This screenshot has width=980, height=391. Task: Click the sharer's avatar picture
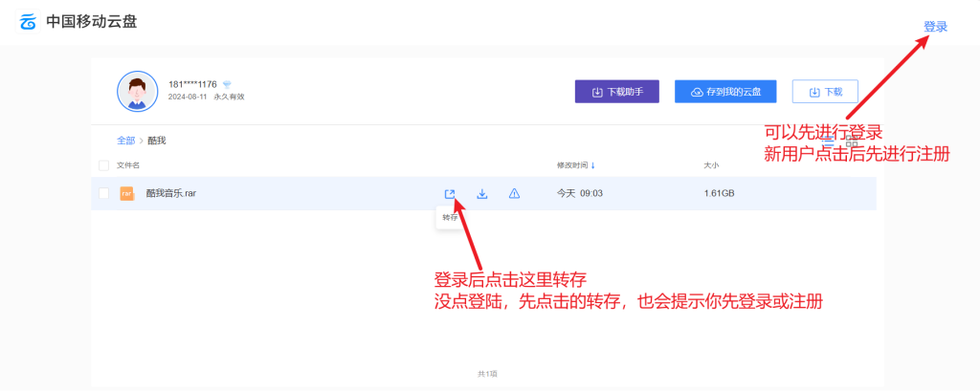click(138, 91)
